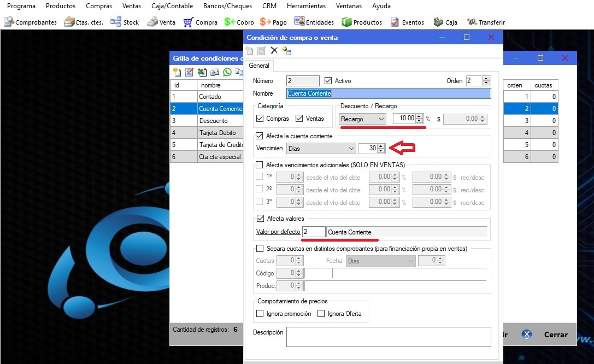594x364 pixels.
Task: Open the Cobro toolbar shortcut
Action: click(x=239, y=22)
